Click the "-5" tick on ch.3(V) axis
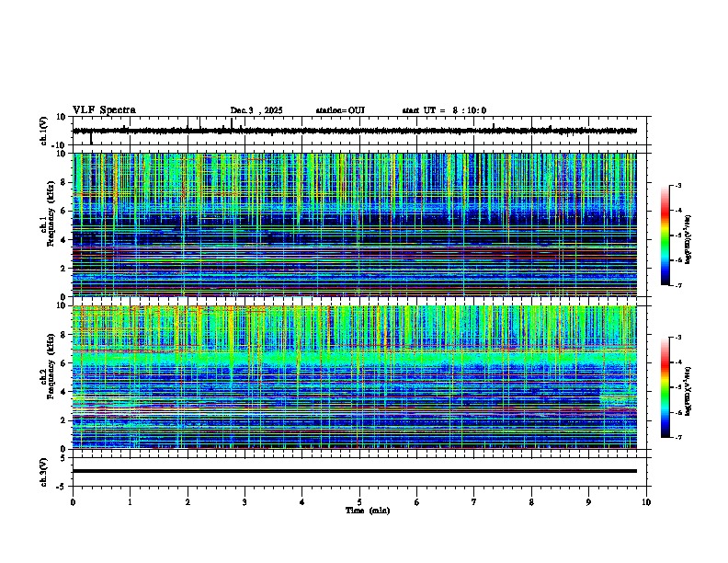The height and width of the screenshot is (563, 728). point(62,487)
